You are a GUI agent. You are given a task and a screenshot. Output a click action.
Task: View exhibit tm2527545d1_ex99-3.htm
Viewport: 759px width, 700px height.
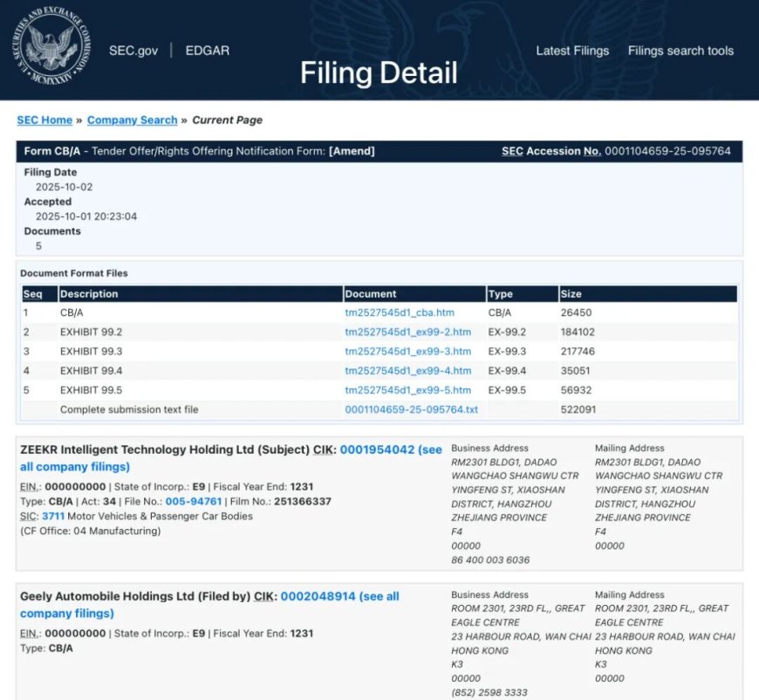(x=407, y=351)
